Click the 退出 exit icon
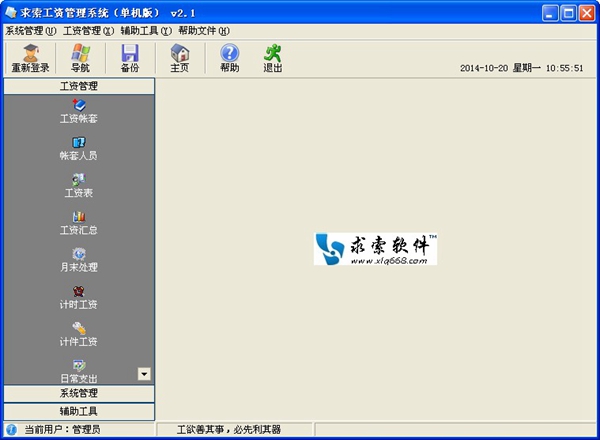The height and width of the screenshot is (440, 600). pos(272,57)
